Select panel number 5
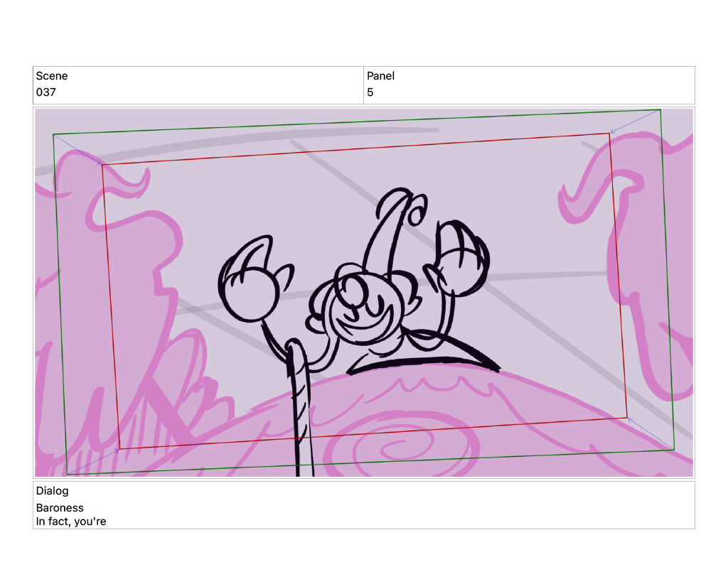This screenshot has width=728, height=562. click(370, 92)
